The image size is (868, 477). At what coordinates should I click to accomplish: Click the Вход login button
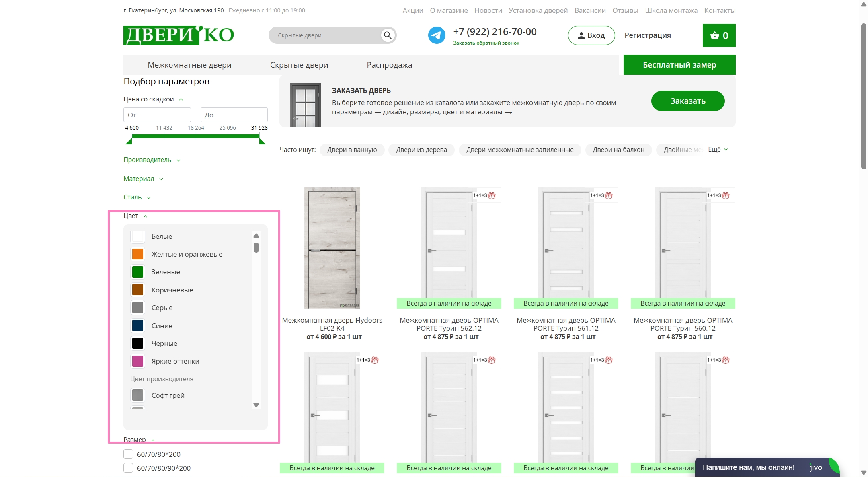591,35
